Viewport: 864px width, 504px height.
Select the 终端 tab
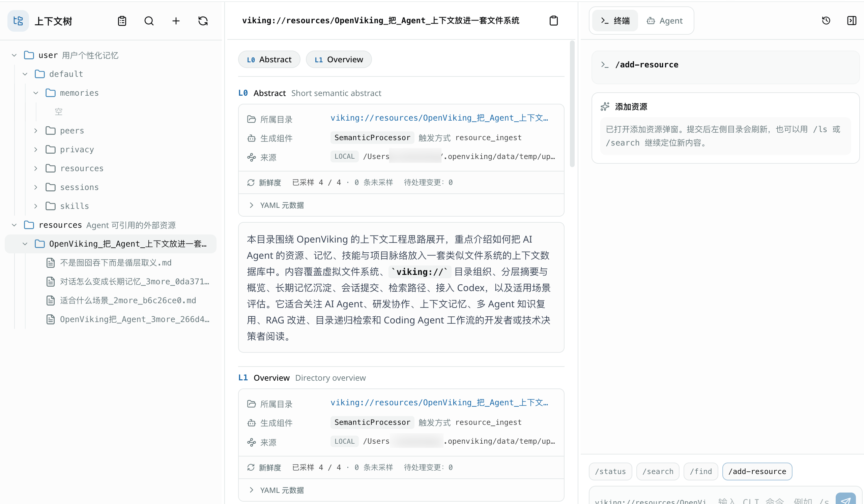[x=615, y=21]
